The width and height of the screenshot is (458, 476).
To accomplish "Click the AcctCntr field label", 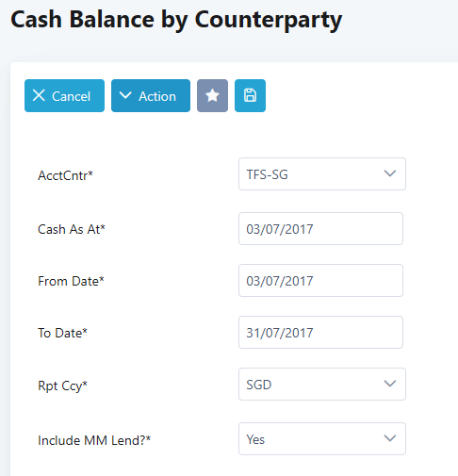I will point(65,175).
